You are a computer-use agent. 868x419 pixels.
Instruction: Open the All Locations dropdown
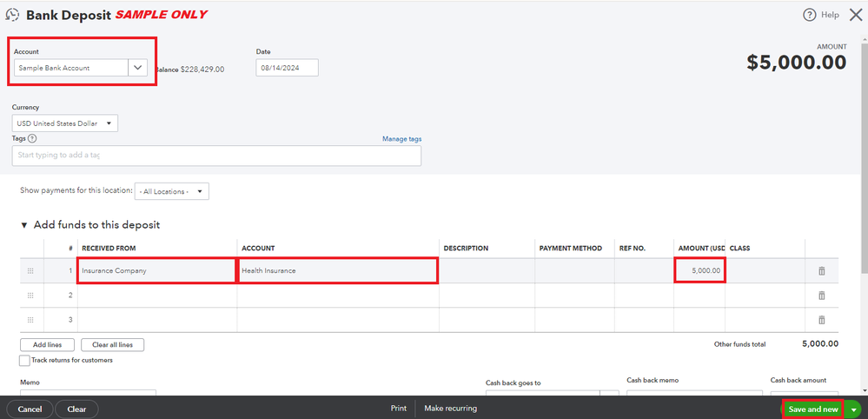click(x=172, y=191)
